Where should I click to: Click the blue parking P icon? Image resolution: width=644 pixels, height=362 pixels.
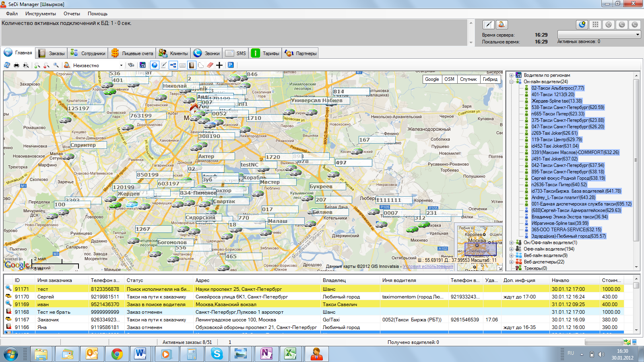231,65
